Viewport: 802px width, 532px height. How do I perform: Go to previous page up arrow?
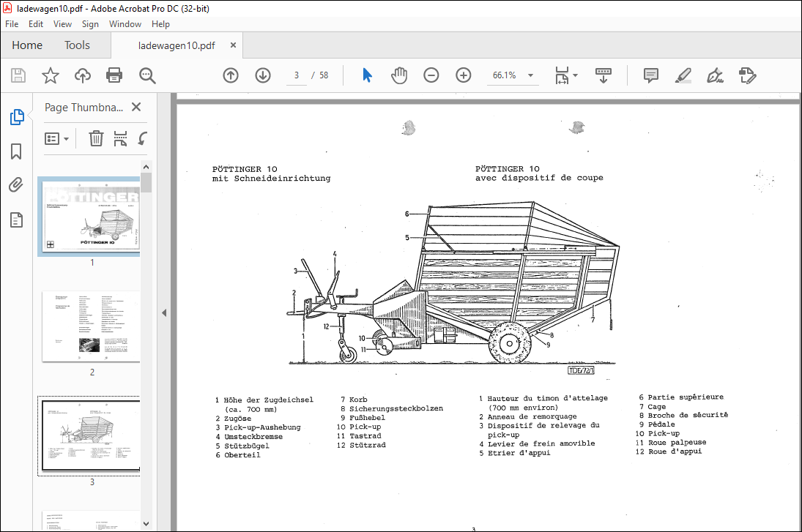pos(231,75)
